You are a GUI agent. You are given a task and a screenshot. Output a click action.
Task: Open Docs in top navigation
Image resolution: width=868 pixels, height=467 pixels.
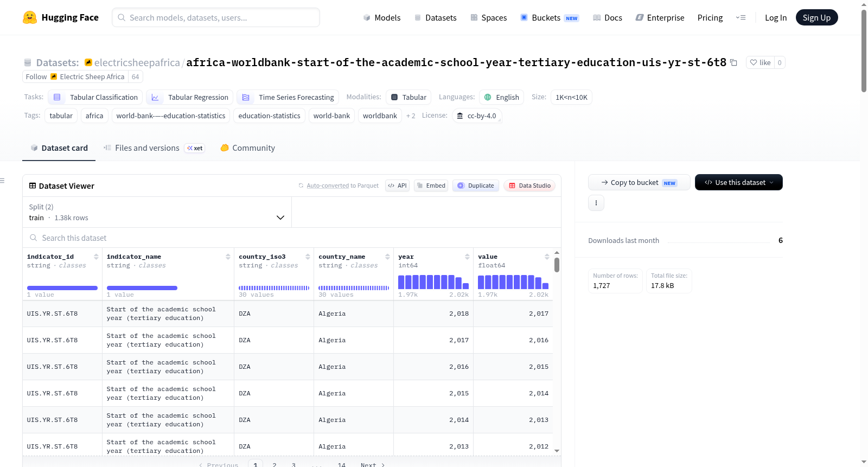point(607,18)
